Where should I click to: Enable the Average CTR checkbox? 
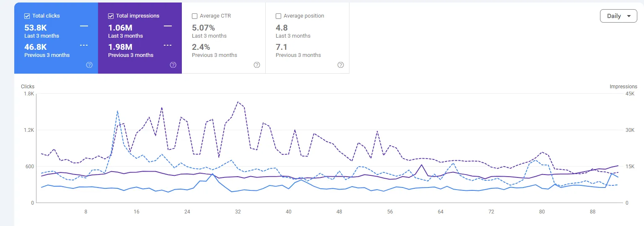tap(195, 16)
